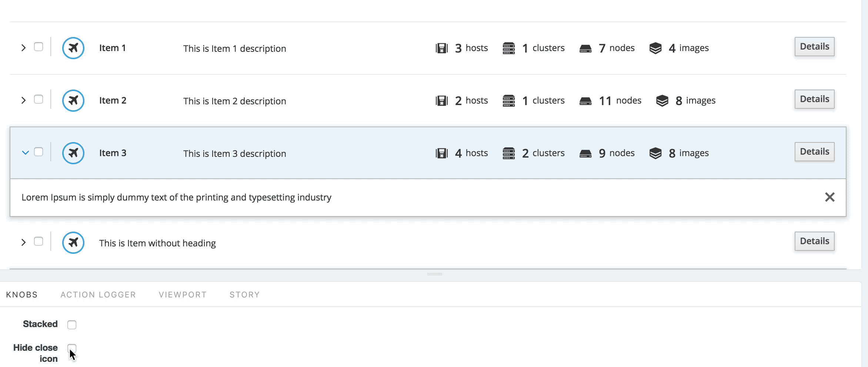This screenshot has height=367, width=868.
Task: Click the plane icon for Item 3
Action: coord(73,153)
